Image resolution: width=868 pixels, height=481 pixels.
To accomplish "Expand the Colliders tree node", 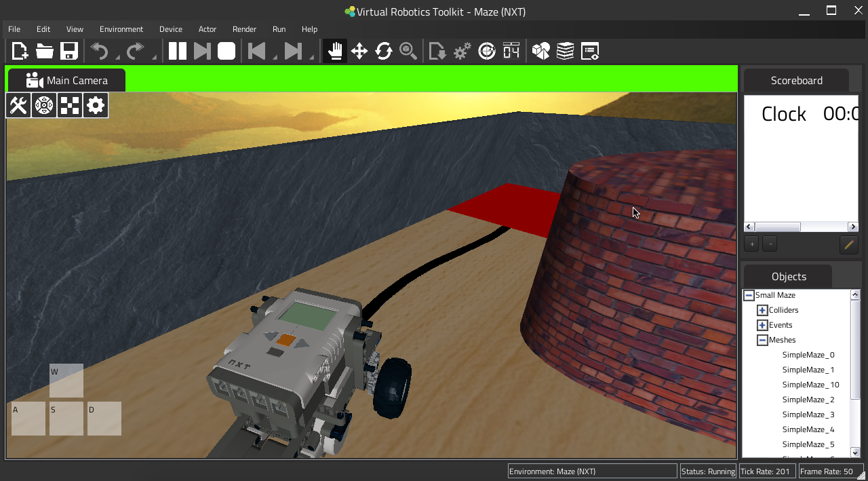I will click(x=762, y=311).
